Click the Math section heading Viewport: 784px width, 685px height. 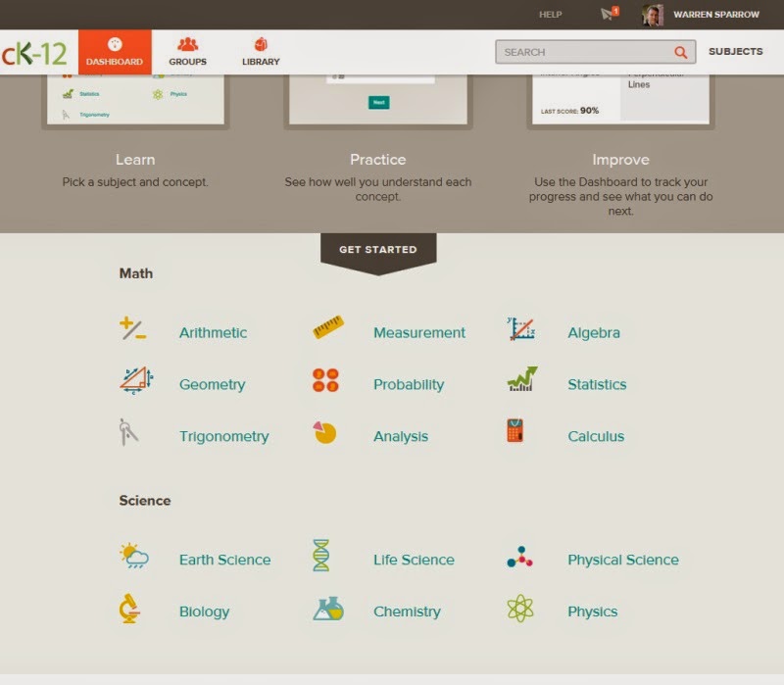(x=136, y=273)
